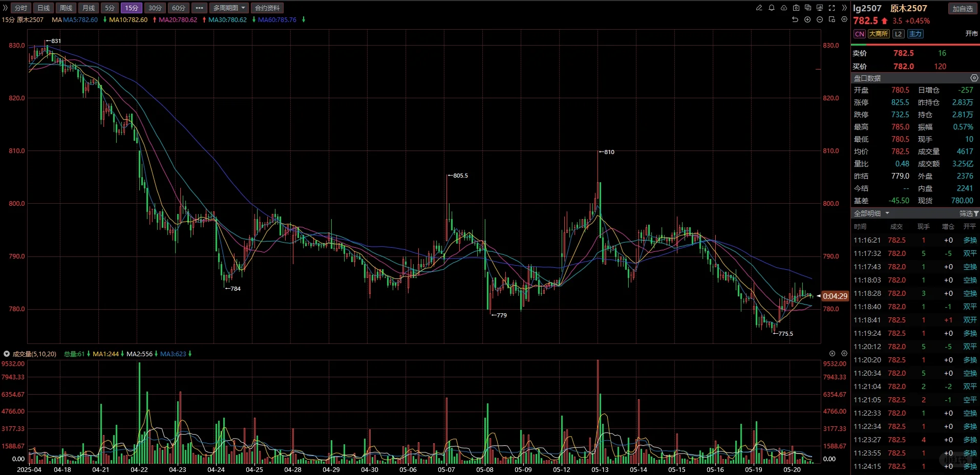Expand the 全部明细 dropdown
The height and width of the screenshot is (475, 980).
pos(871,213)
